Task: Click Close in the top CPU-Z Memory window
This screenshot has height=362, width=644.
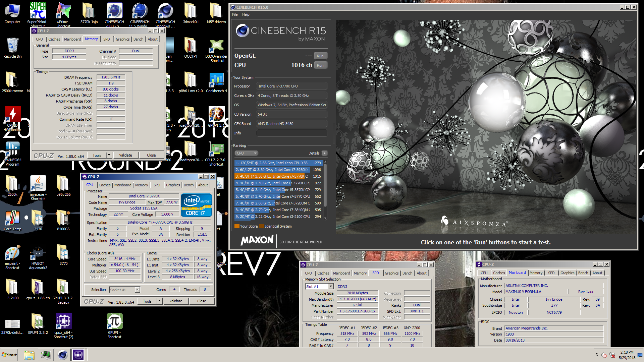Action: 151,155
